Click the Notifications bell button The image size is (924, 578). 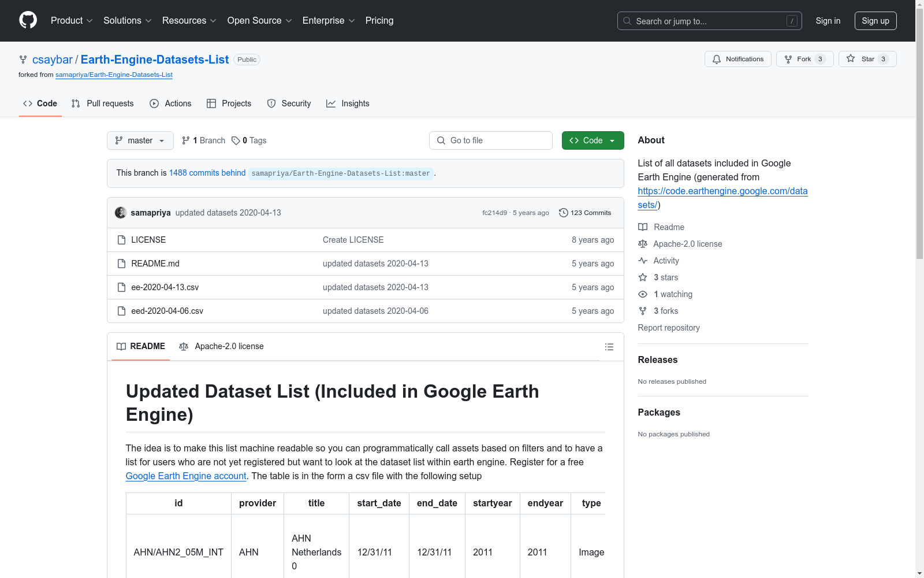(x=738, y=59)
